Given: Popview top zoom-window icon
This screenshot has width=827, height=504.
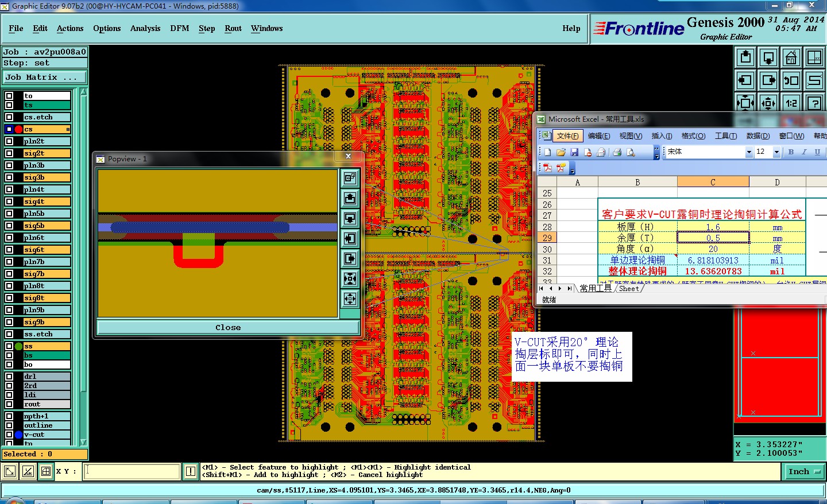Looking at the screenshot, I should coord(350,178).
